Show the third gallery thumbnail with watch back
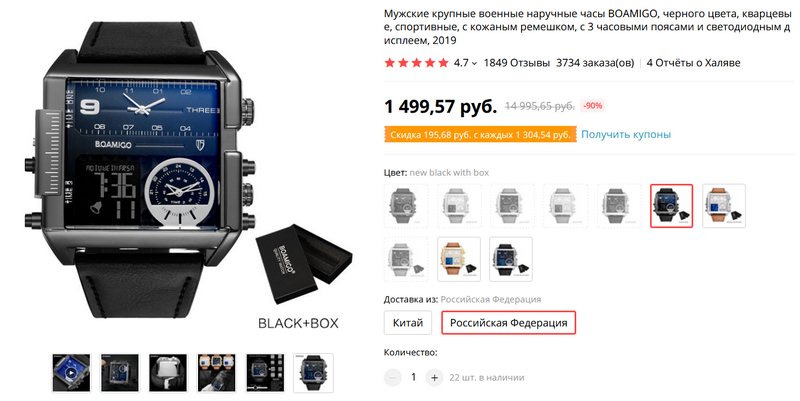Screen dimensions: 800x401 click(168, 373)
